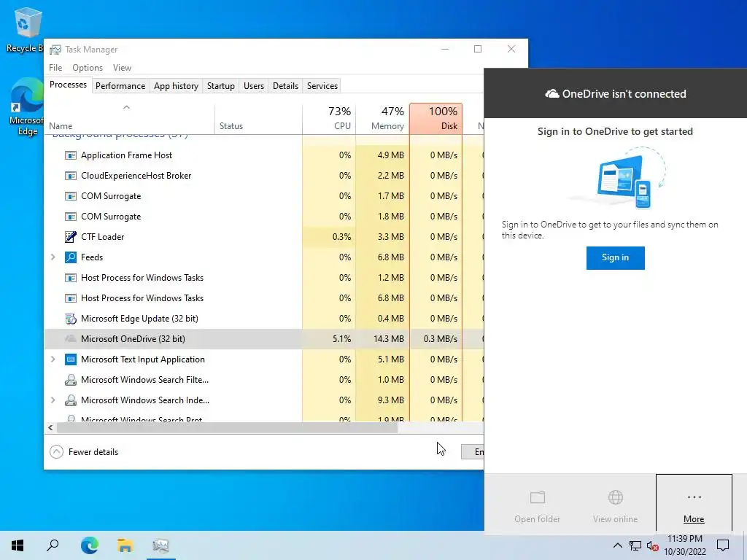Viewport: 747px width, 560px height.
Task: Click the Sign in button in OneDrive
Action: 615,257
